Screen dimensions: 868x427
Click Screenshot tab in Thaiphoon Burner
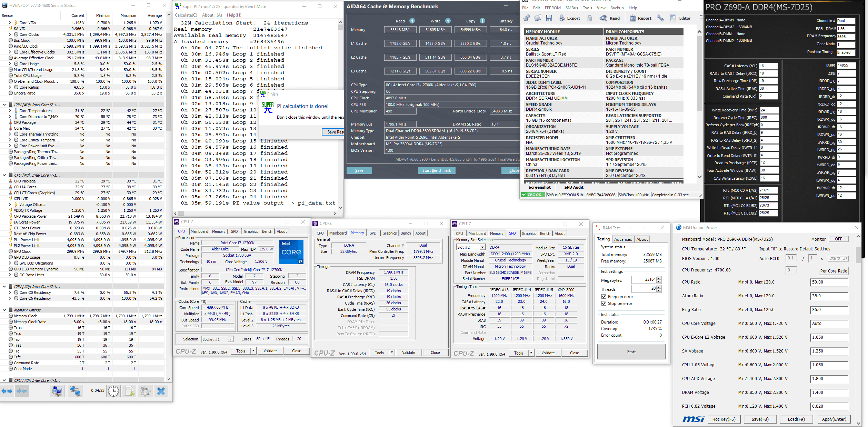tap(539, 187)
